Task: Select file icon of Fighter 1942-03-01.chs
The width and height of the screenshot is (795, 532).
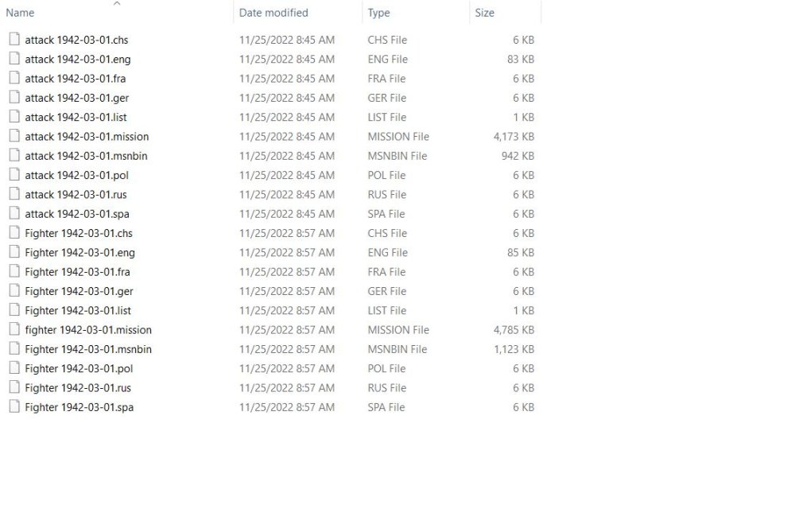Action: (x=14, y=232)
